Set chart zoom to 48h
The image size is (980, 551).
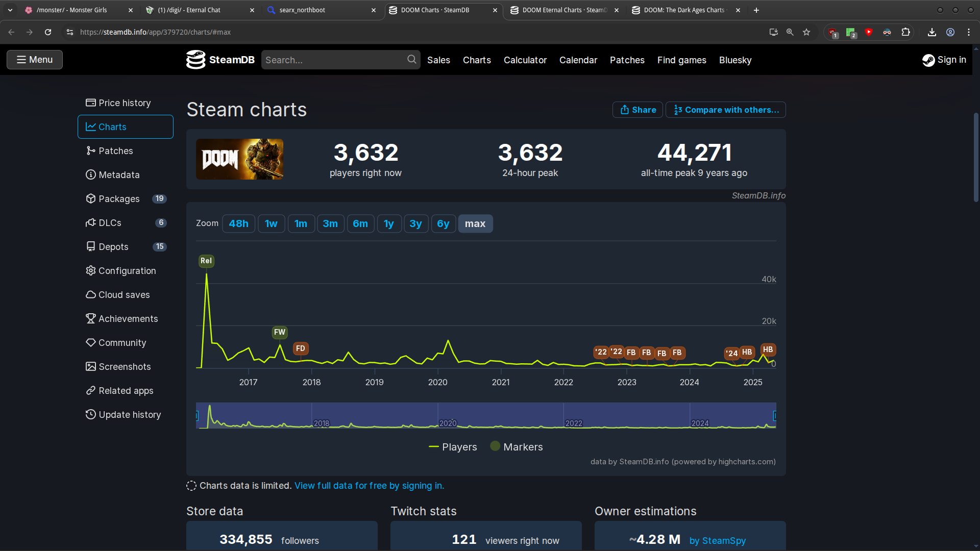point(238,223)
